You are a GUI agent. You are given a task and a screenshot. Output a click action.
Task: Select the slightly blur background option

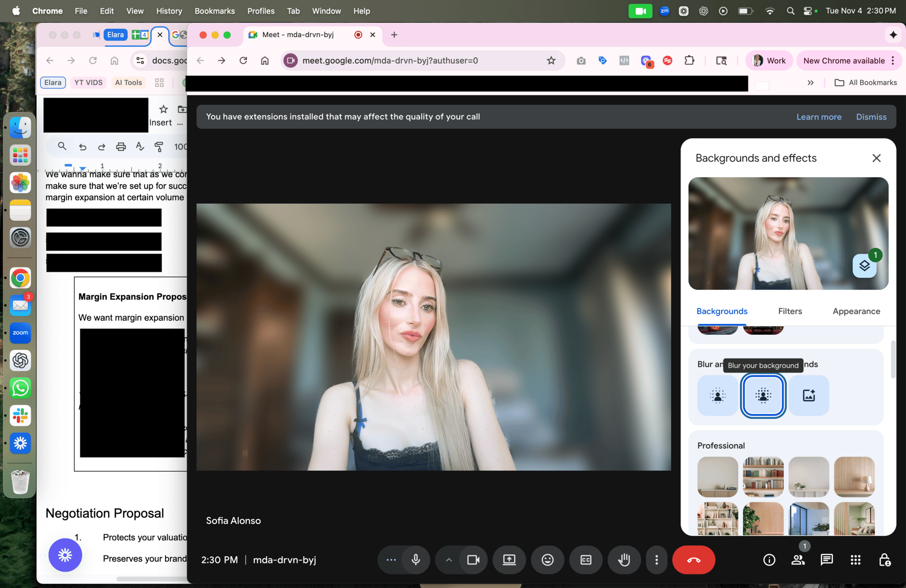point(717,395)
